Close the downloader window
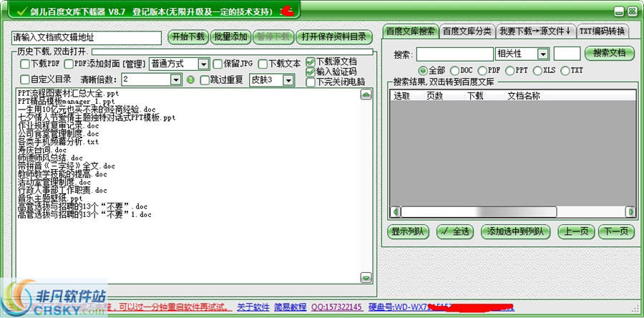This screenshot has height=318, width=644. pos(632,12)
